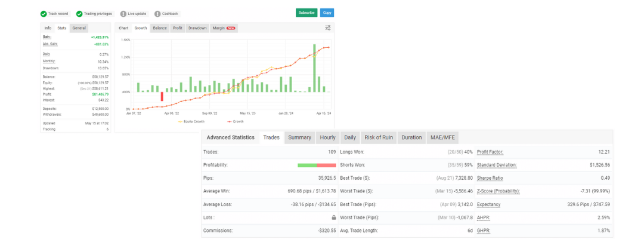This screenshot has height=239, width=644.
Task: Click the Live update warning icon
Action: 123,13
